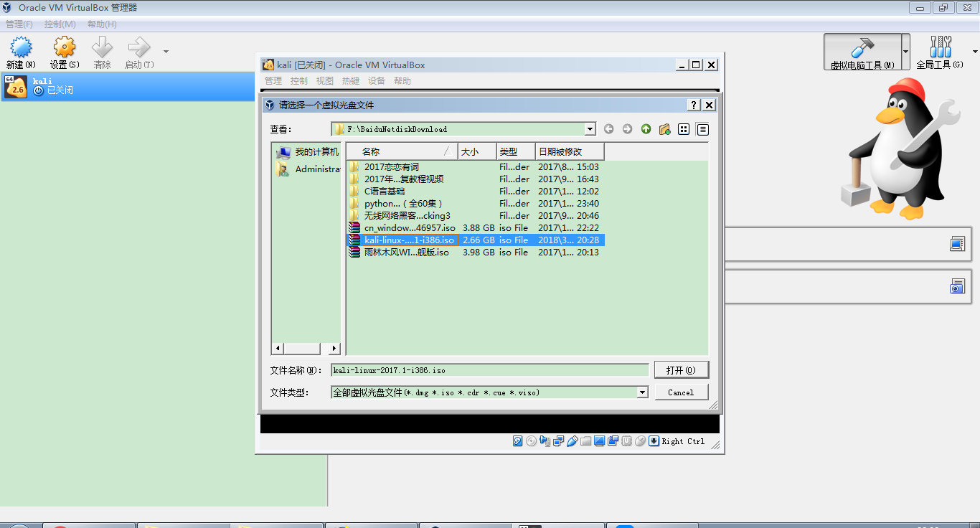Click optical disc status bar icon
This screenshot has width=980, height=528.
coord(531,441)
